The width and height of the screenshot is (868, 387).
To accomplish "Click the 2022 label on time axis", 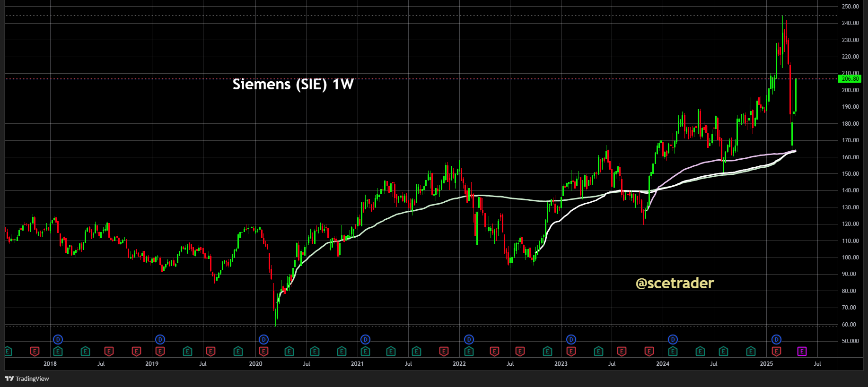I will (459, 364).
